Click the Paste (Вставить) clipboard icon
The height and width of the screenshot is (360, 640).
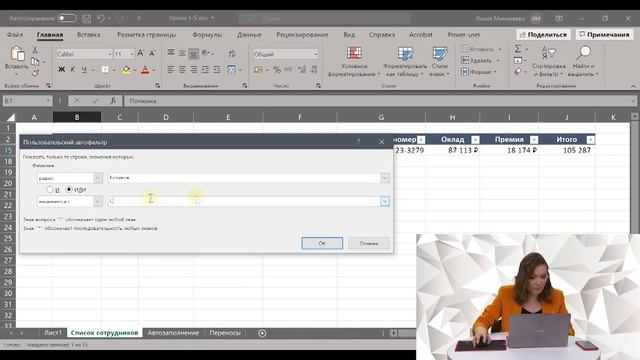point(17,54)
